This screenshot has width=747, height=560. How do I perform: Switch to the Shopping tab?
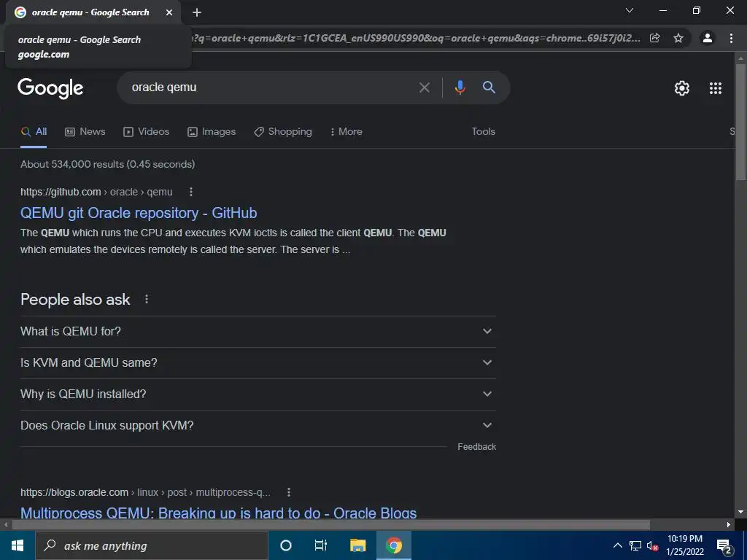point(283,132)
